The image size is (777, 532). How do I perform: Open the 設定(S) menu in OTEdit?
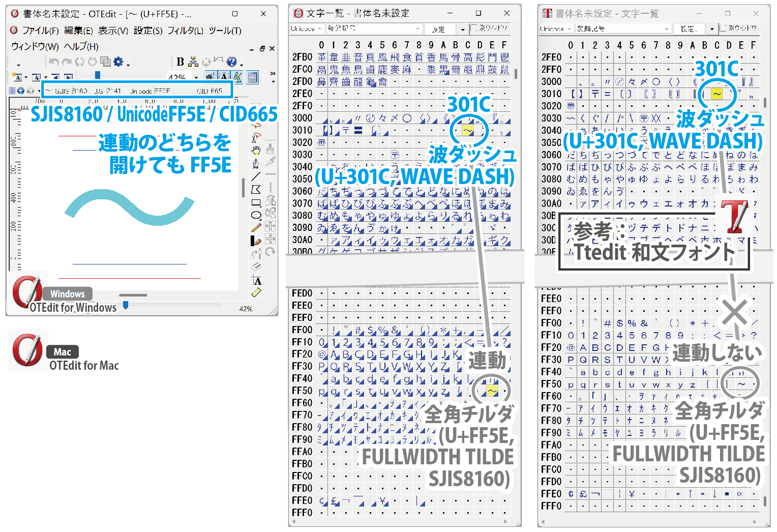click(x=148, y=31)
